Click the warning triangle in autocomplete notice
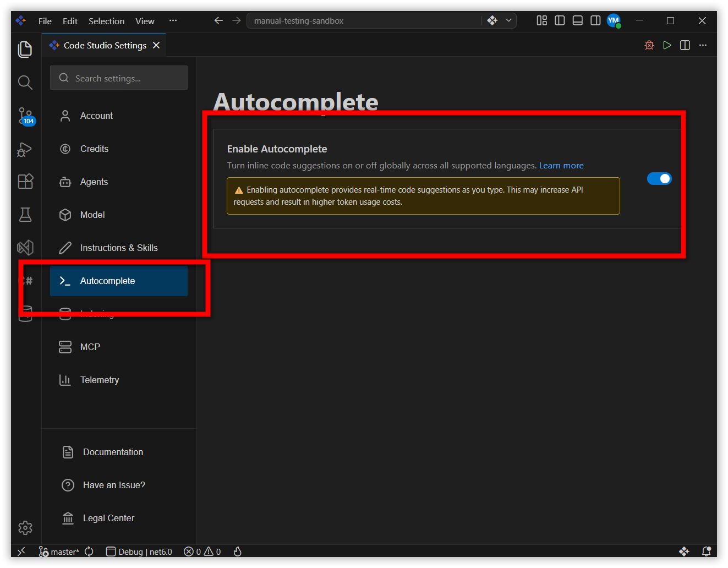The height and width of the screenshot is (568, 728). tap(239, 190)
